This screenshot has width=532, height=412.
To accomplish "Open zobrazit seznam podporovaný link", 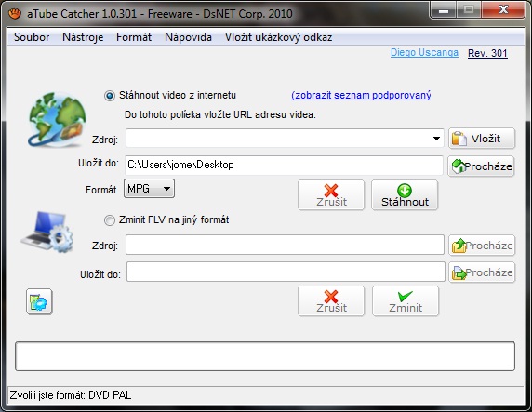I will tap(361, 95).
